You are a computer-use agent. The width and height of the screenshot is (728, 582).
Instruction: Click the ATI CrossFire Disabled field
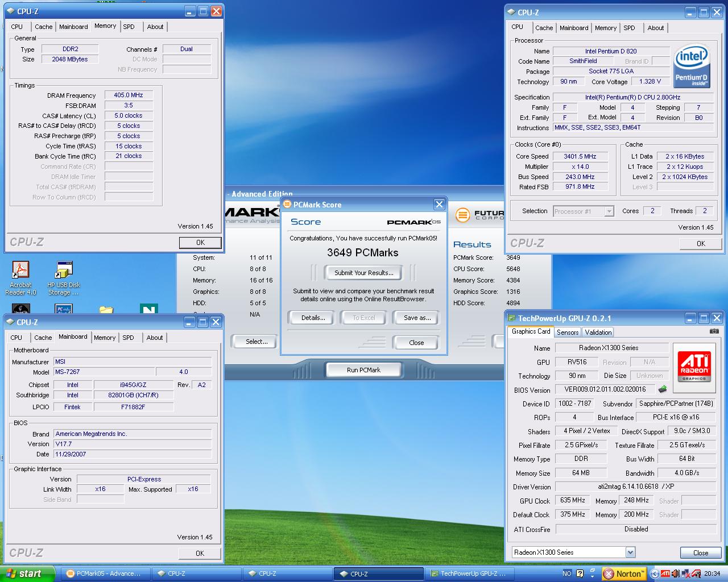tap(636, 529)
